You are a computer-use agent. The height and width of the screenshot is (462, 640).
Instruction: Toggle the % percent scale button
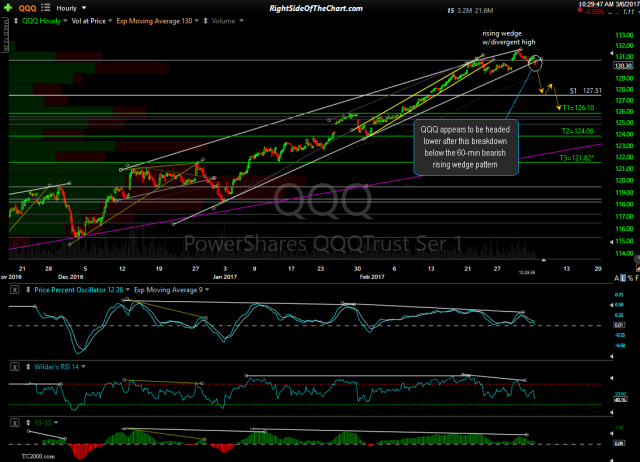point(630,278)
